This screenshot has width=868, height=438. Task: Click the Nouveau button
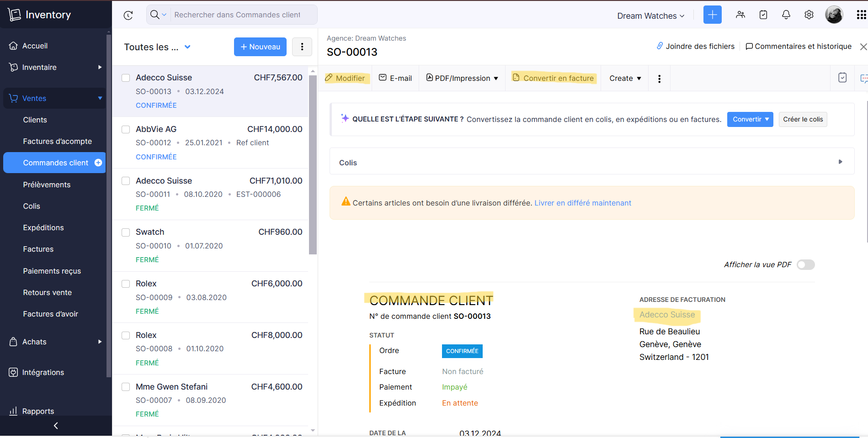tap(260, 47)
